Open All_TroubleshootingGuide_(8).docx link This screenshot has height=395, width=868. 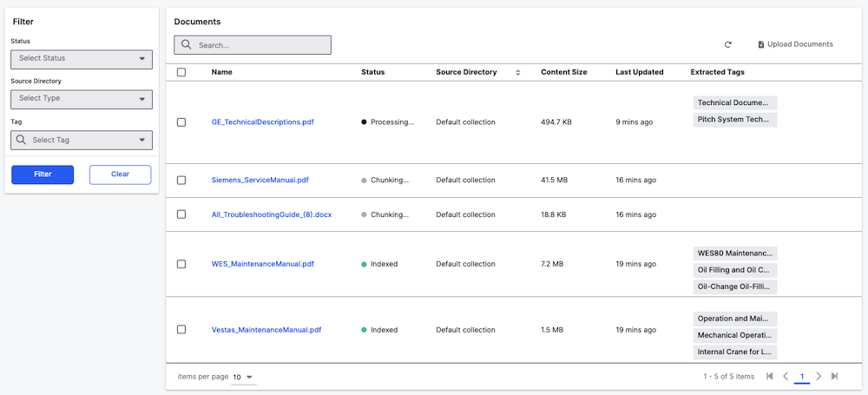tap(271, 214)
